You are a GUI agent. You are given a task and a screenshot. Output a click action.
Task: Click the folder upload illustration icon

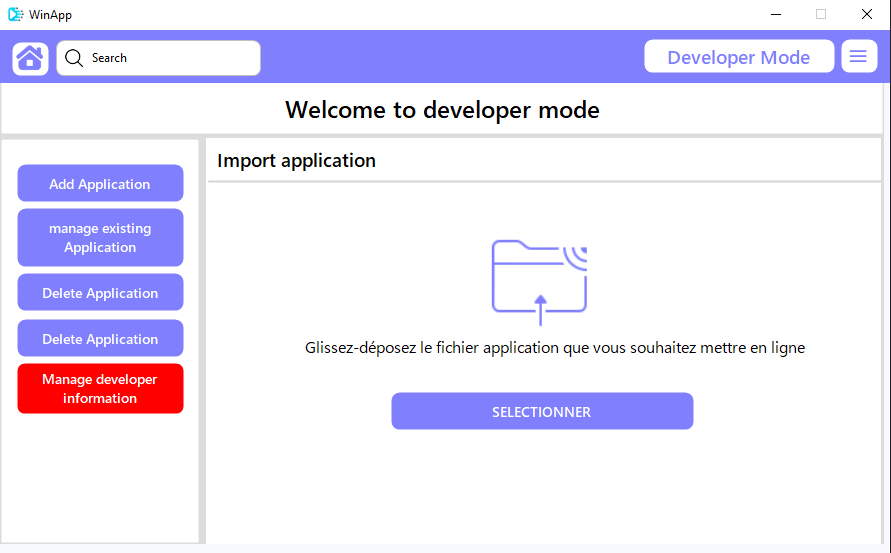pos(539,282)
